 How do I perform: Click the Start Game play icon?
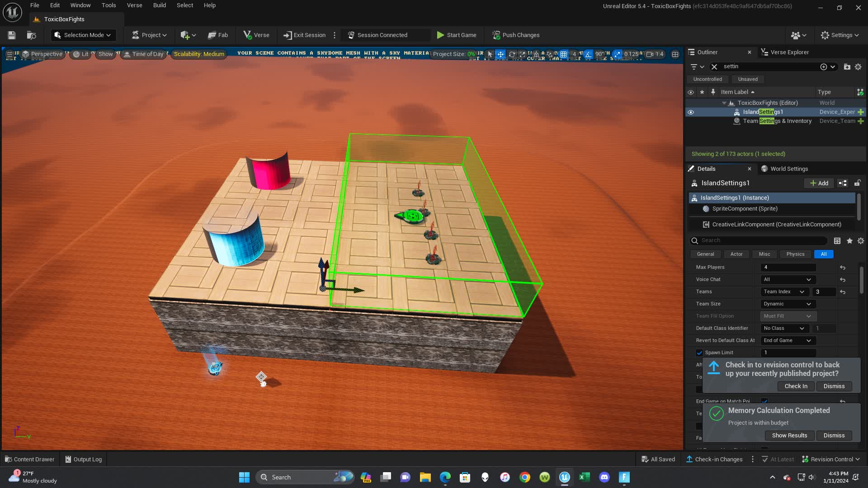(x=440, y=35)
